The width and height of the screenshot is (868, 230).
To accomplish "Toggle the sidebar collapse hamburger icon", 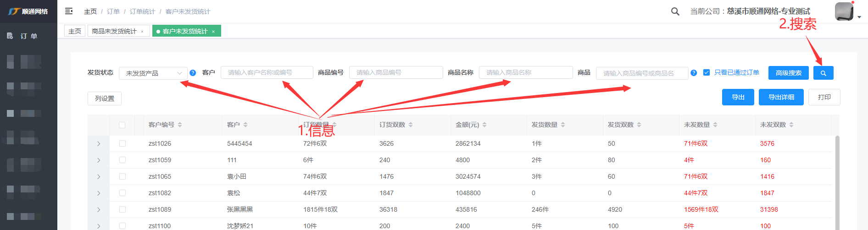I will pos(69,11).
